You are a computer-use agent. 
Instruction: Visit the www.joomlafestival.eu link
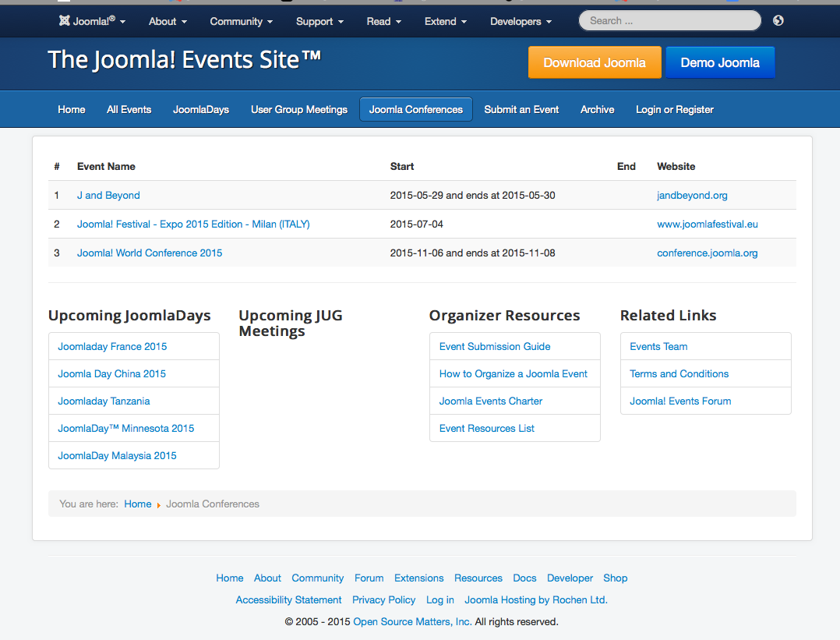pos(708,224)
